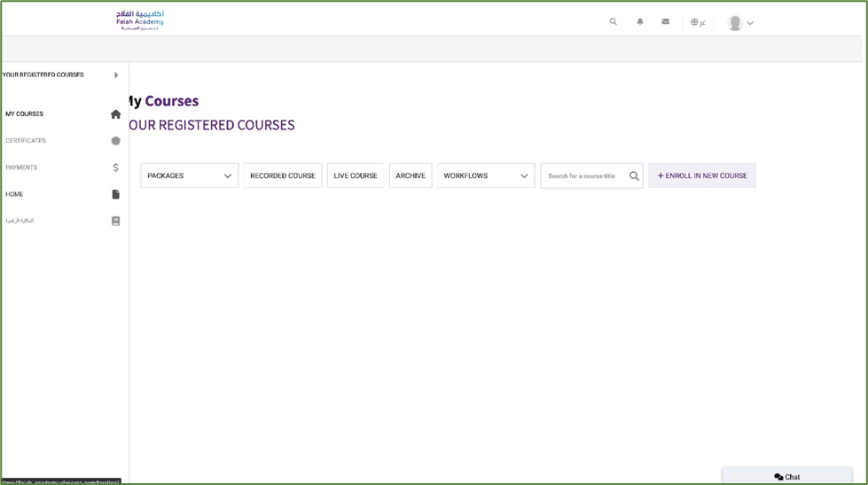The image size is (868, 485).
Task: Click the Certificates badge icon
Action: (115, 141)
